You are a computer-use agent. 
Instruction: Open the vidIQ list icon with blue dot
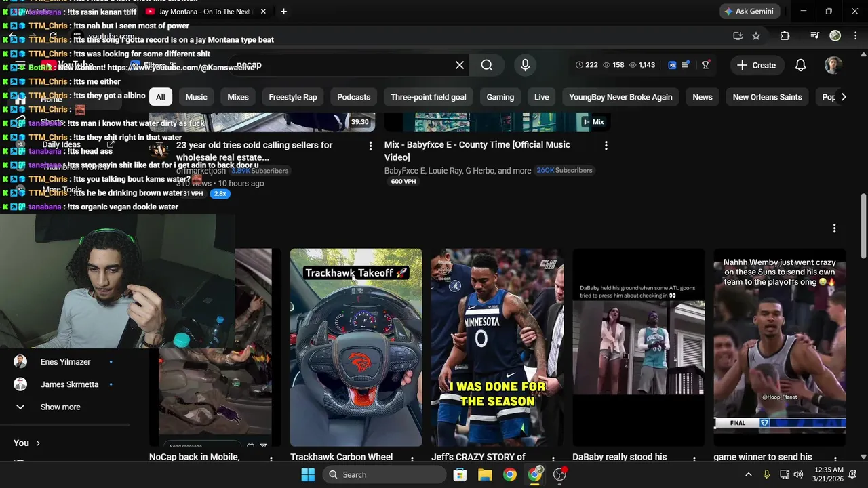(686, 65)
